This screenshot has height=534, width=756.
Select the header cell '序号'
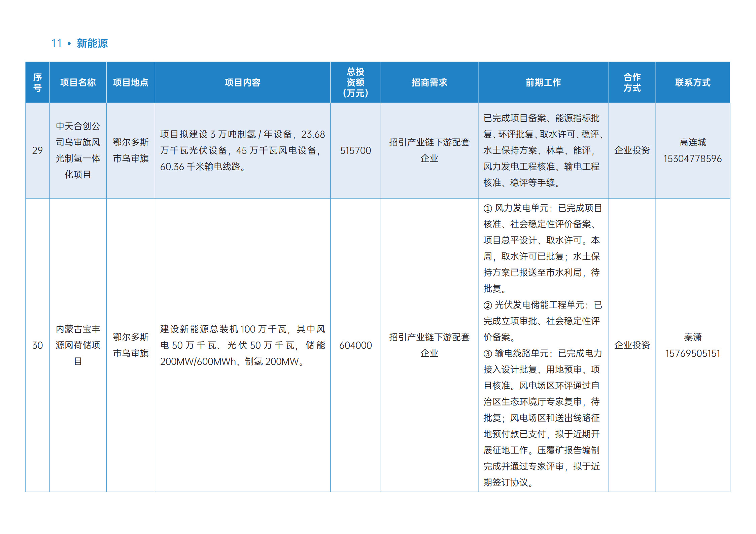(37, 82)
